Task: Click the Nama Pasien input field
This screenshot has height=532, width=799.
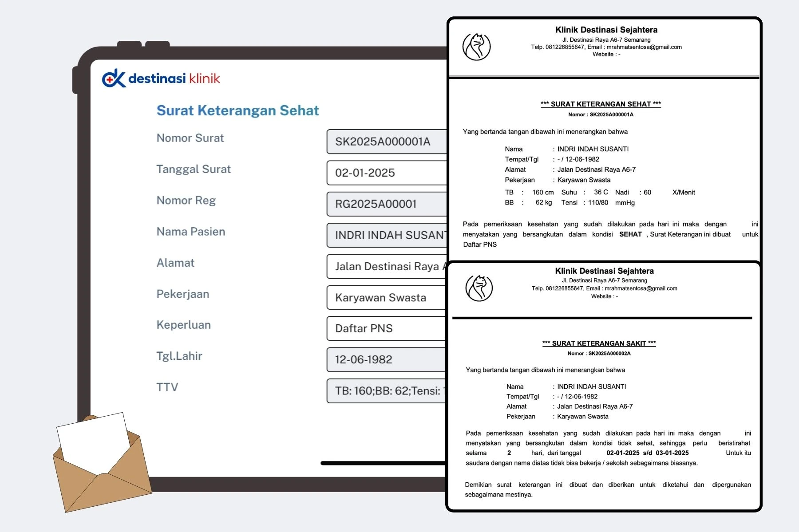Action: (x=387, y=235)
